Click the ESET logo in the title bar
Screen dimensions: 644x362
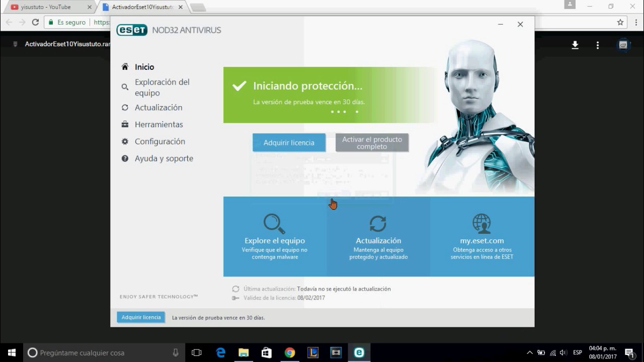coord(132,30)
